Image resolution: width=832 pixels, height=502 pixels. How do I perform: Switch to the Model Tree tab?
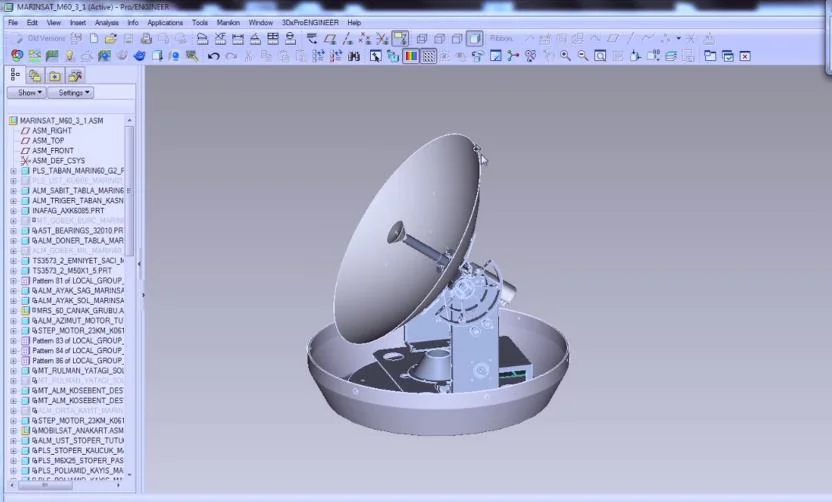tap(15, 75)
